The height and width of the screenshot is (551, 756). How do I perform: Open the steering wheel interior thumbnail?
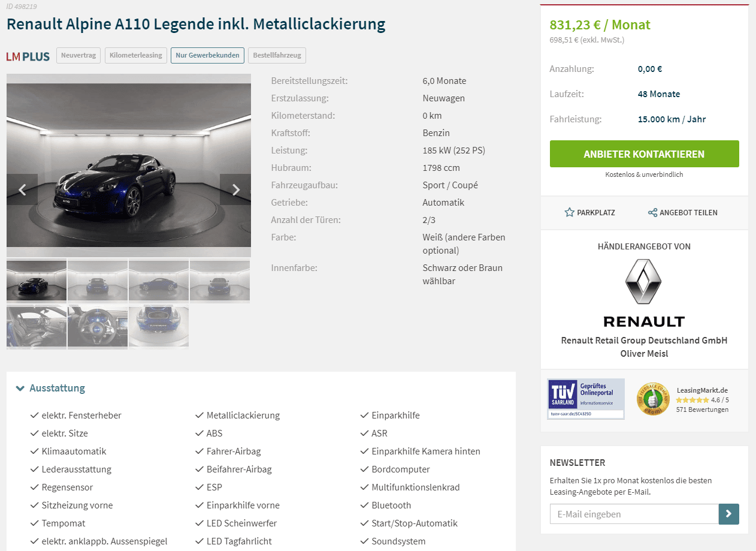click(98, 327)
